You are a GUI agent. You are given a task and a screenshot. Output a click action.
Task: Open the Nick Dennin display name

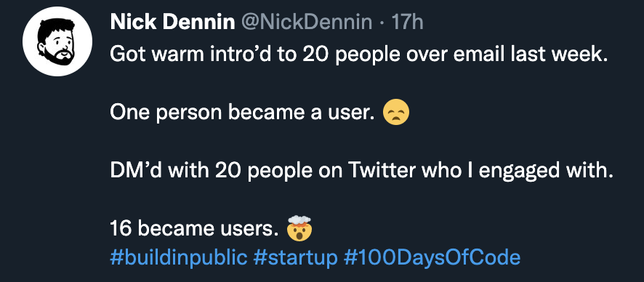click(x=172, y=22)
